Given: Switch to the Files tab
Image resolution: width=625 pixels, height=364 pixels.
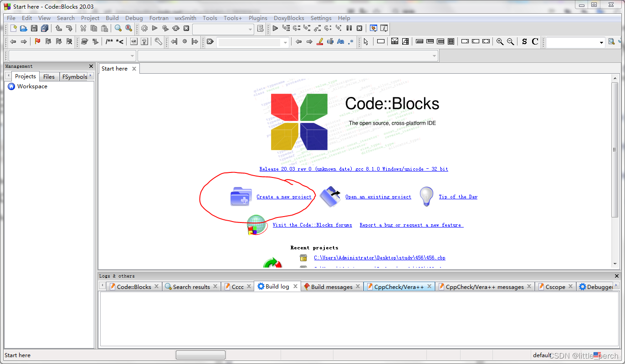Looking at the screenshot, I should pyautogui.click(x=49, y=76).
